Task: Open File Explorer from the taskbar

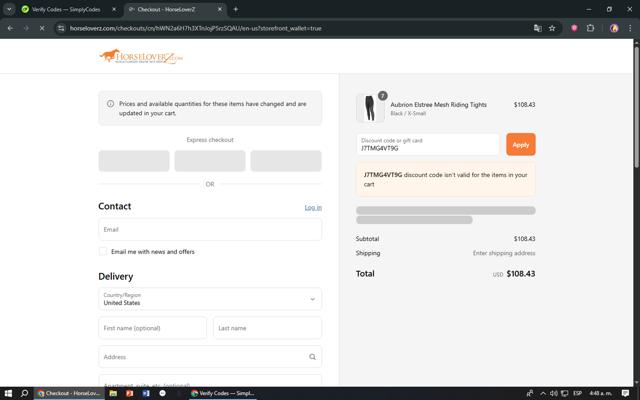Action: (x=113, y=393)
